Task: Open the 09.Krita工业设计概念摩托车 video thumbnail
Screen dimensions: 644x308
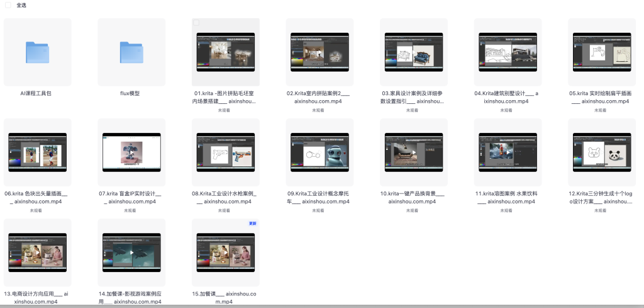Action: click(319, 152)
